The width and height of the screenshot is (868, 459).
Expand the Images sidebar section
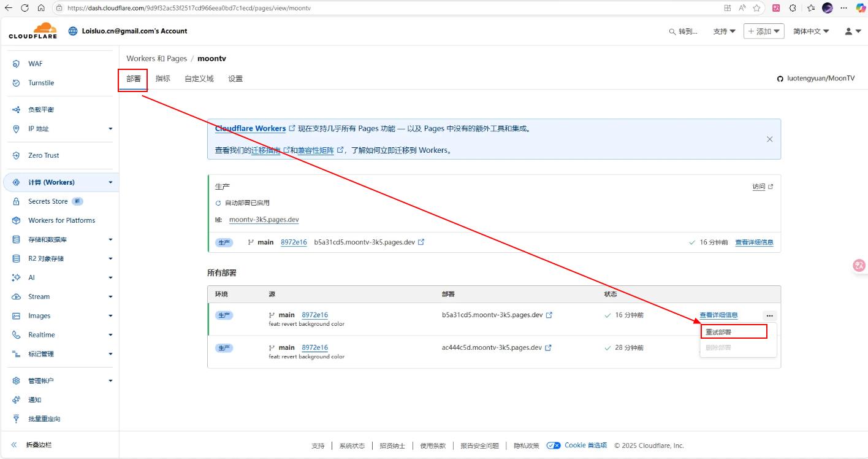[111, 316]
